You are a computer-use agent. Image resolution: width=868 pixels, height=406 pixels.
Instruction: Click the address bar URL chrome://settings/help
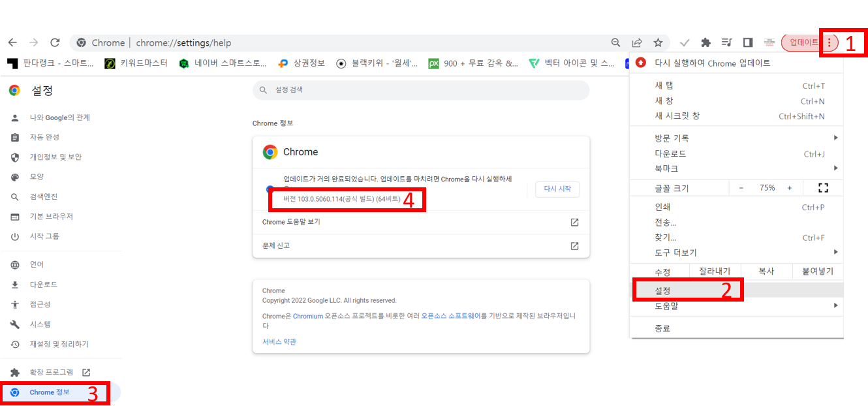(183, 43)
